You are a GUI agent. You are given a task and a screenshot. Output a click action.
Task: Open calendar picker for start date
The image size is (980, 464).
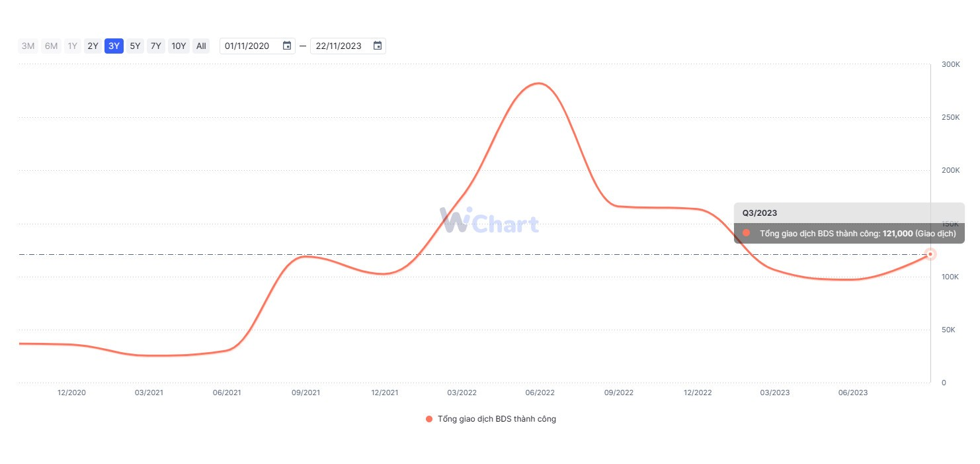tap(287, 46)
